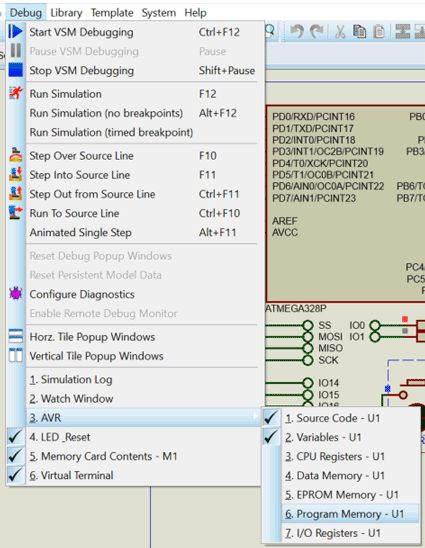This screenshot has width=425, height=548.
Task: Select Vertical Tile Popup Windows
Action: pyautogui.click(x=135, y=356)
